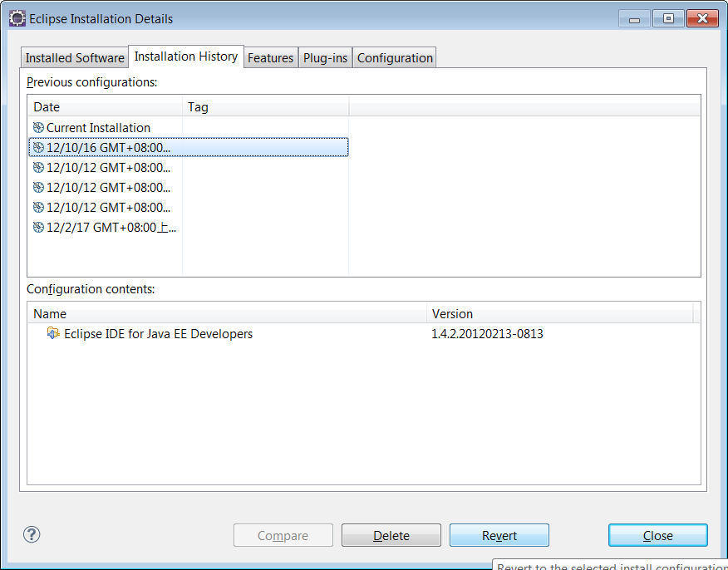
Task: Click the icon next to the 12/2/17 configuration
Action: 38,228
